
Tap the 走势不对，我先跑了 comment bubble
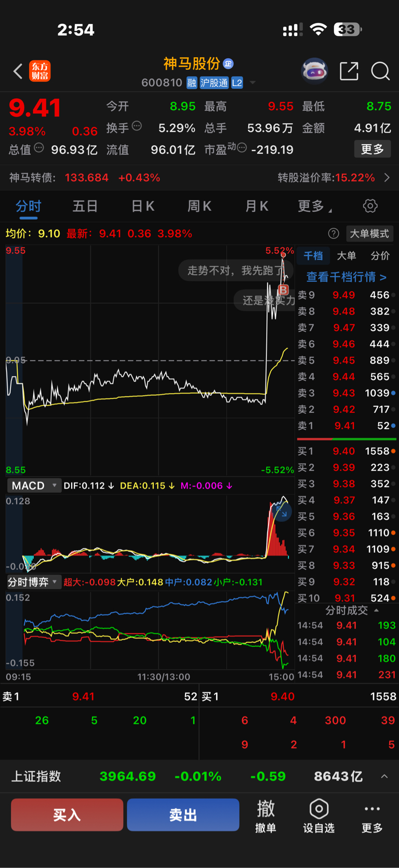[x=235, y=270]
